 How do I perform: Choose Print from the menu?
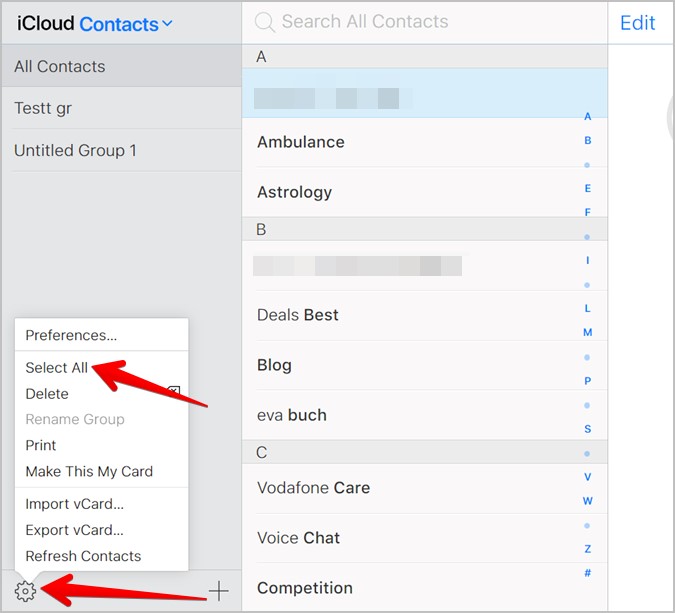(102, 445)
